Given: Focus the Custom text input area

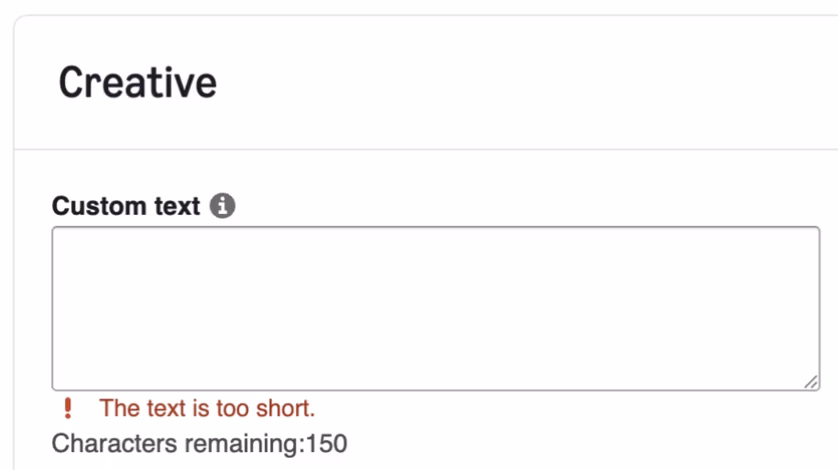Looking at the screenshot, I should pyautogui.click(x=435, y=308).
